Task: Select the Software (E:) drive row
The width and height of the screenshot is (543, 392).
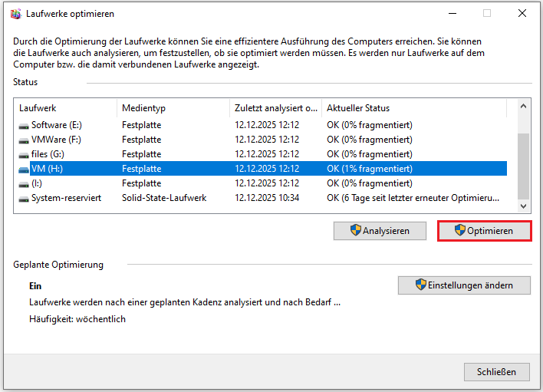Action: (262, 125)
